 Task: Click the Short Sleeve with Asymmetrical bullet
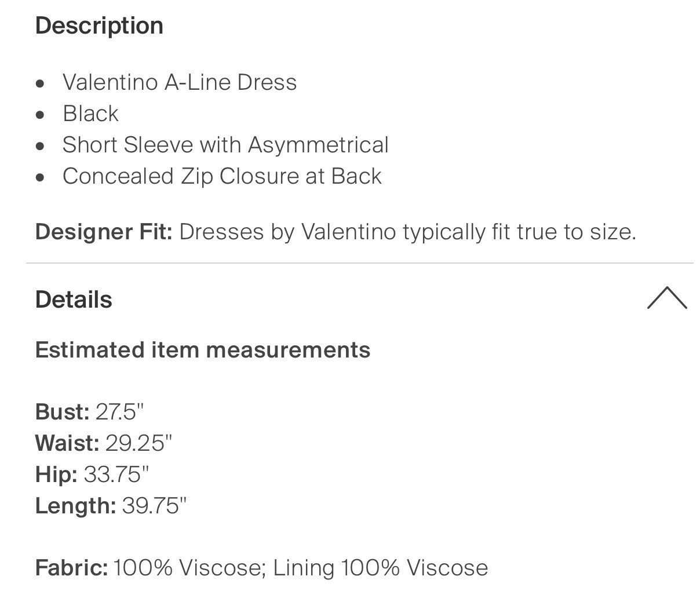click(225, 145)
